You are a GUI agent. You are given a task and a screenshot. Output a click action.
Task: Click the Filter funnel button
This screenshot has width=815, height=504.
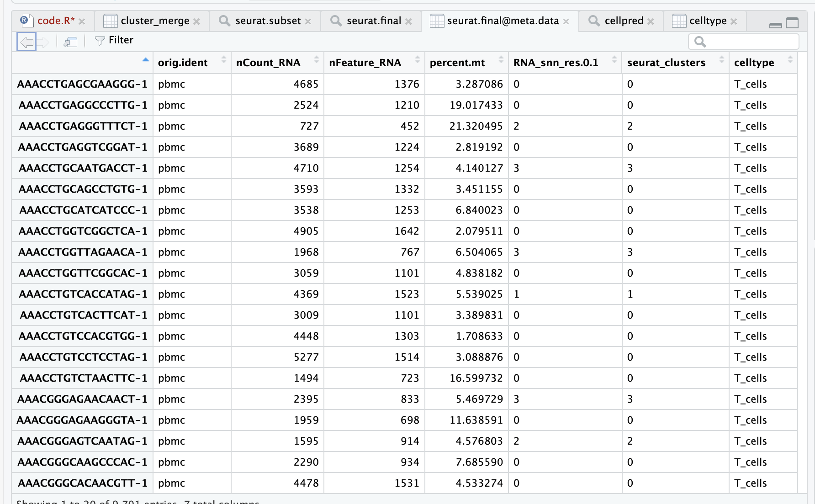click(x=114, y=41)
